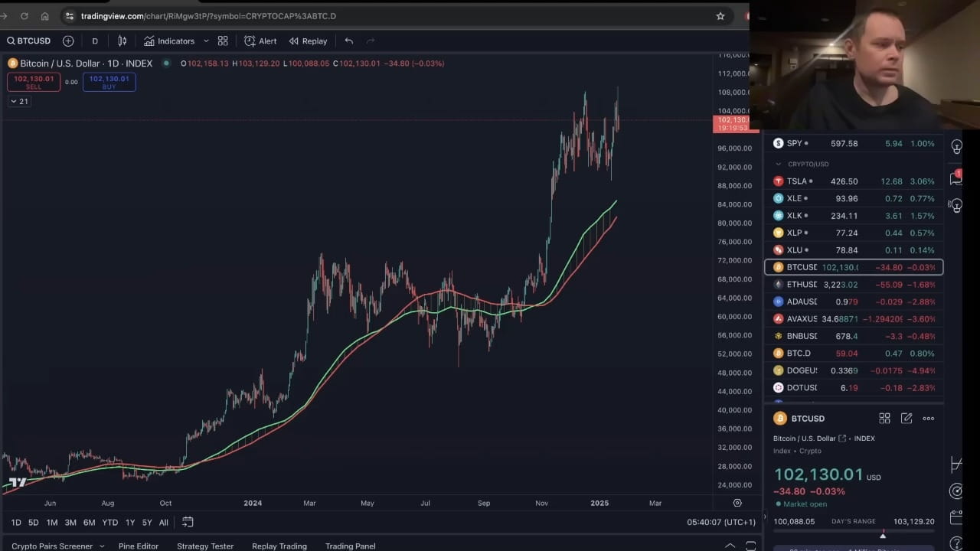Open the symbol search for BTCUSD
980x551 pixels.
click(x=29, y=41)
